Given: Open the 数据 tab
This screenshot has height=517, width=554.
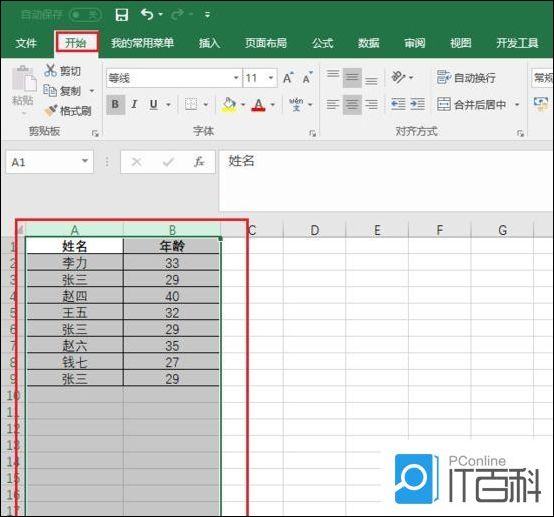Looking at the screenshot, I should [x=369, y=43].
